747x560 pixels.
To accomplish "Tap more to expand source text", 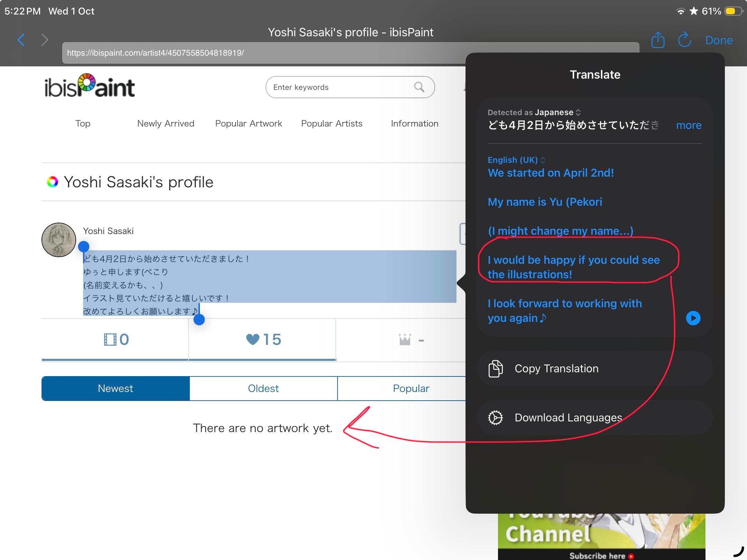I will [x=689, y=125].
